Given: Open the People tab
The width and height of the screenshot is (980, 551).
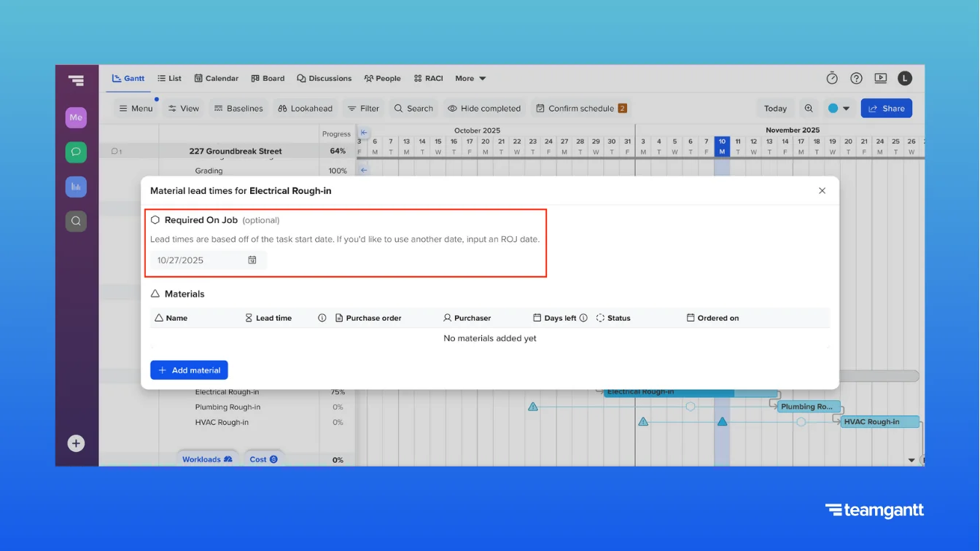Looking at the screenshot, I should pos(383,78).
